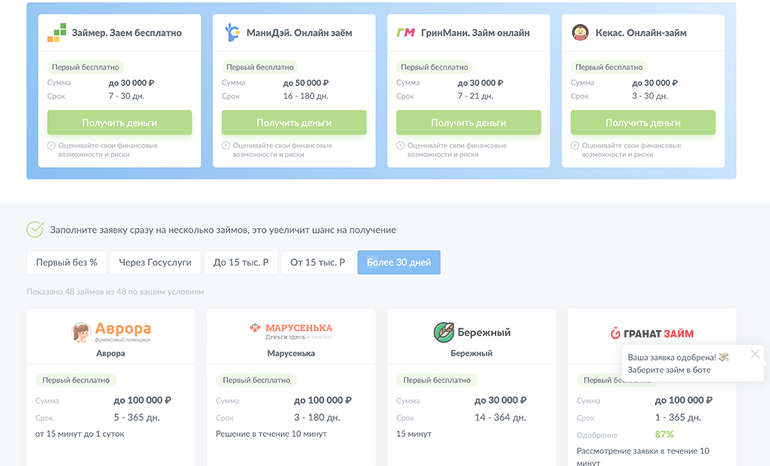Click 'до 50 000 ₽' amount in МаниДэй

(306, 83)
